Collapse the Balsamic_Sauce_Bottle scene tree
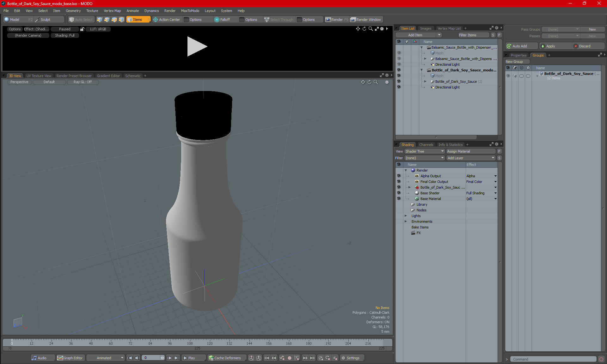607x364 pixels. [422, 47]
